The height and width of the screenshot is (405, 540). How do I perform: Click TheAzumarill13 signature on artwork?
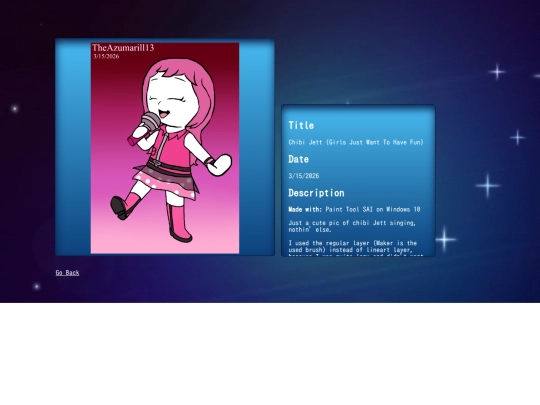(x=123, y=48)
